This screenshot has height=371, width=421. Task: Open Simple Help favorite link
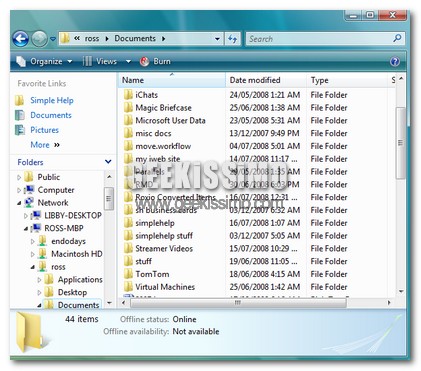tap(52, 100)
